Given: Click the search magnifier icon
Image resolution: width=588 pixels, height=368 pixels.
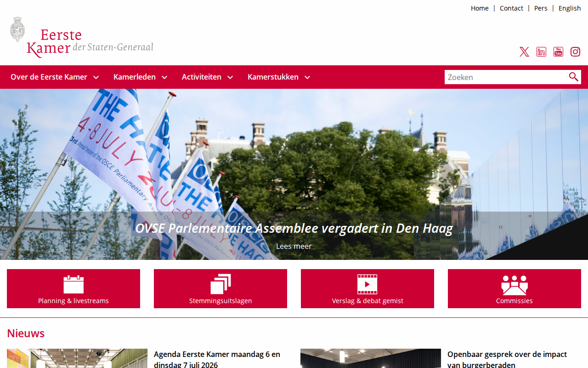Looking at the screenshot, I should click(574, 77).
